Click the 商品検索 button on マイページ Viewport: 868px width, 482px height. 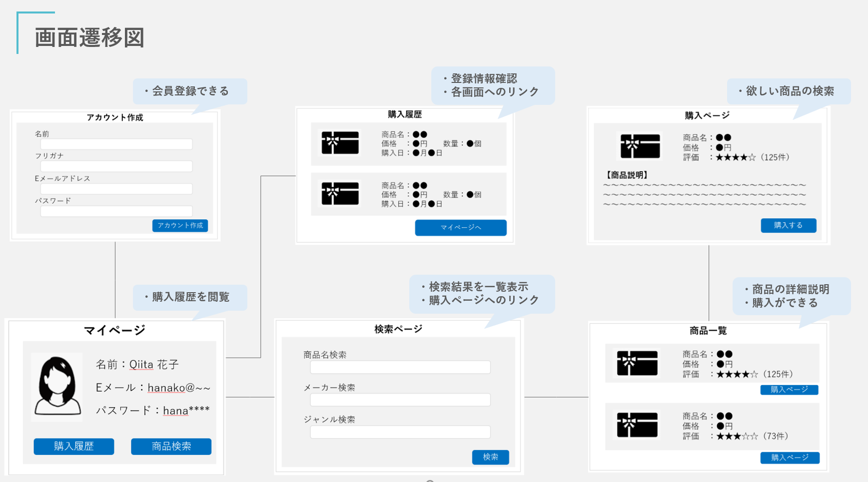171,447
